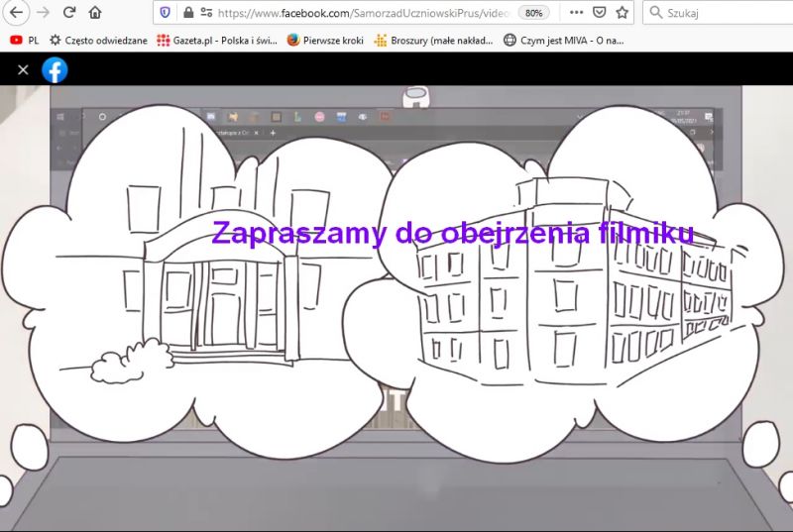Open the site permissions icon in address bar

[206, 13]
